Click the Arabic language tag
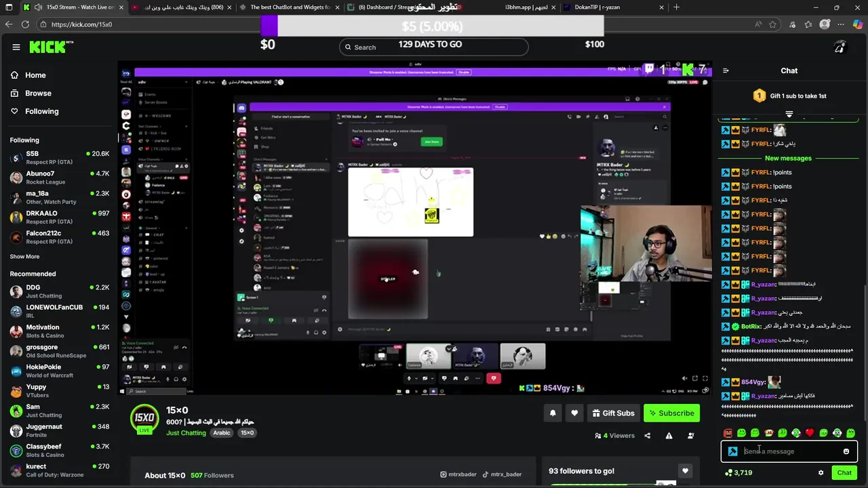 click(222, 433)
